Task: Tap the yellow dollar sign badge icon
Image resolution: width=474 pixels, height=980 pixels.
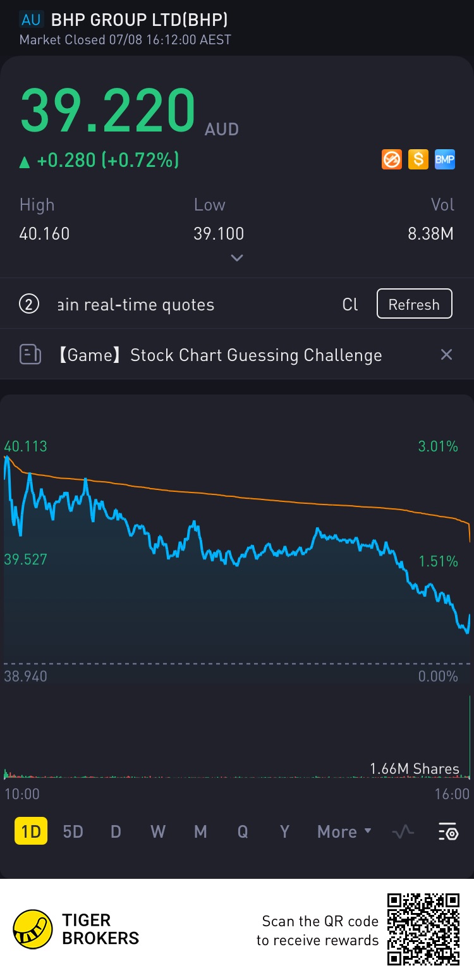Action: tap(418, 159)
